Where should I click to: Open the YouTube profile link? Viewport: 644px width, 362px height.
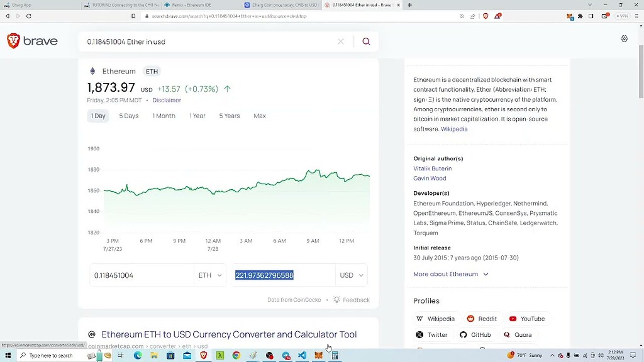[527, 319]
